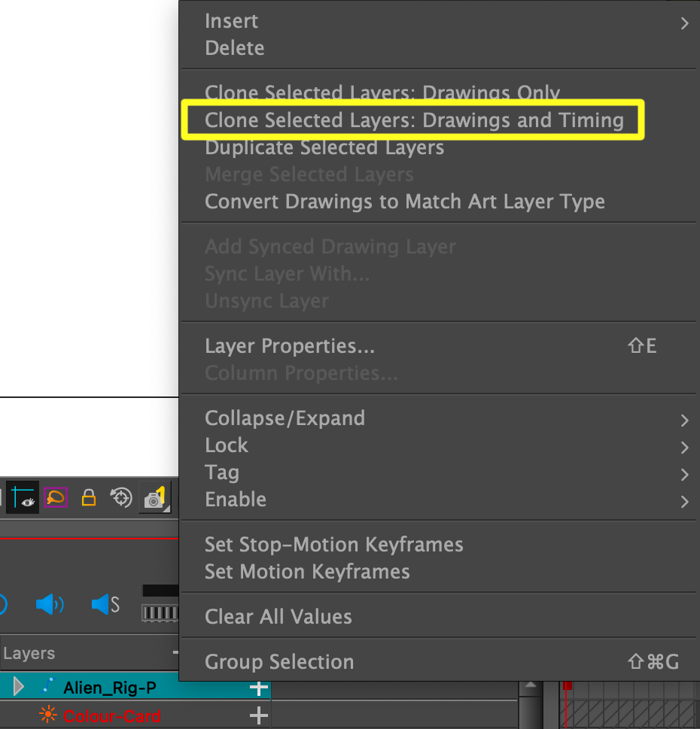The width and height of the screenshot is (700, 729).
Task: Click the plus button on Colour-Card row
Action: [258, 716]
